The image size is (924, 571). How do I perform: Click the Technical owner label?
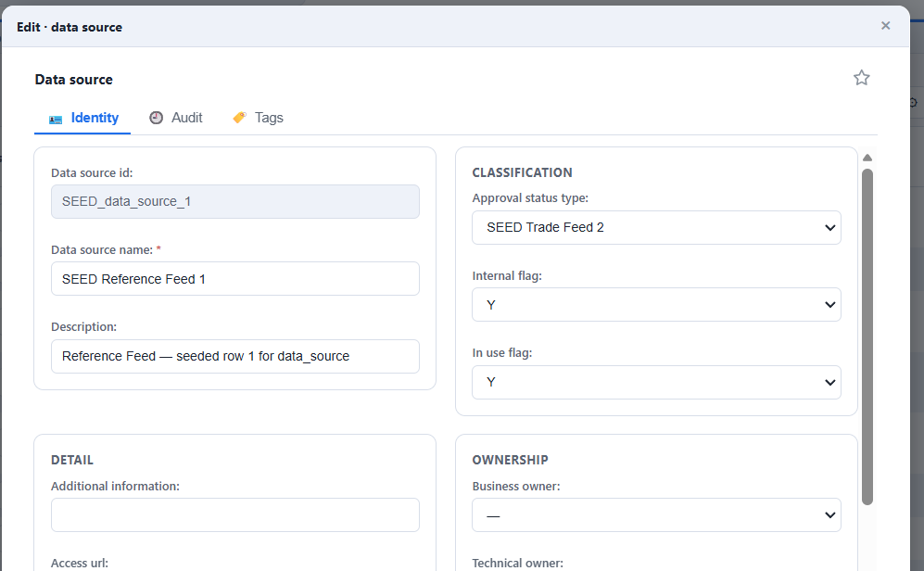pyautogui.click(x=517, y=564)
